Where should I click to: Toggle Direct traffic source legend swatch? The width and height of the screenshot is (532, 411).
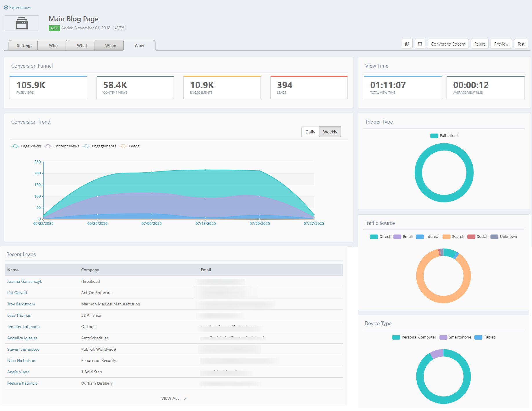pos(374,237)
